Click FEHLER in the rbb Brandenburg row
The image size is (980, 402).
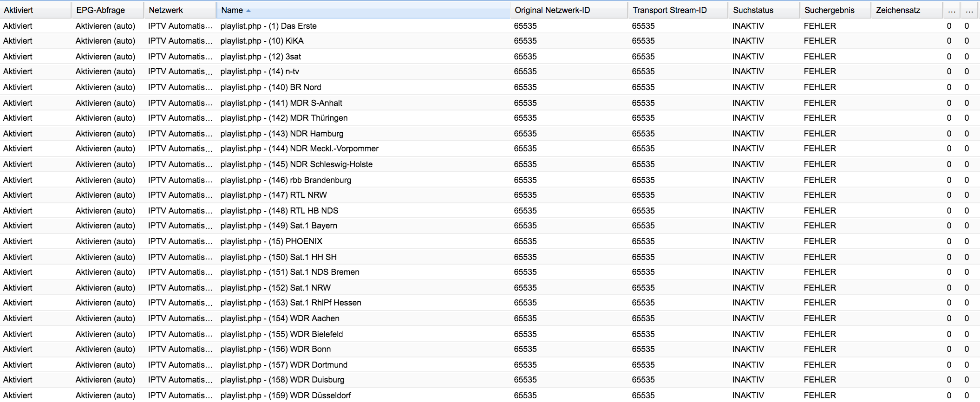tap(820, 180)
